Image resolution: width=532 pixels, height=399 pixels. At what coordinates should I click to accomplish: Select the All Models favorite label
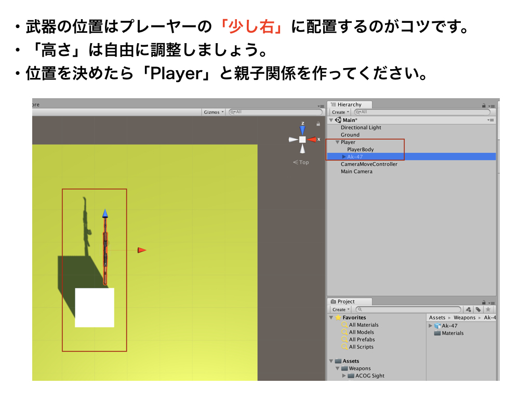(x=362, y=332)
